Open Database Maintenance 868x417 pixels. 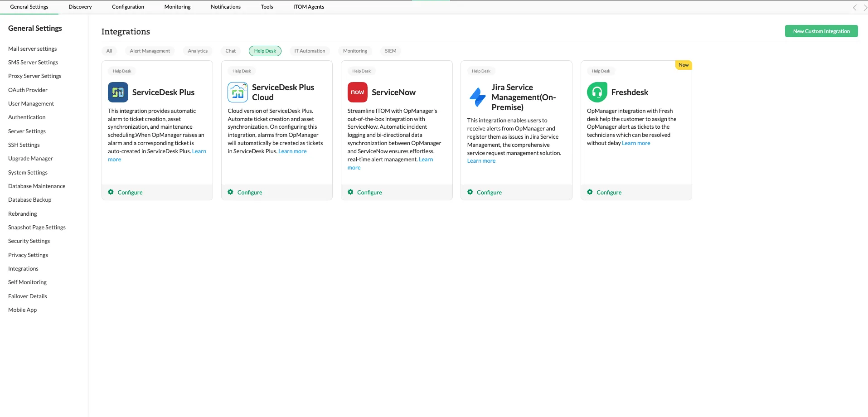[37, 186]
